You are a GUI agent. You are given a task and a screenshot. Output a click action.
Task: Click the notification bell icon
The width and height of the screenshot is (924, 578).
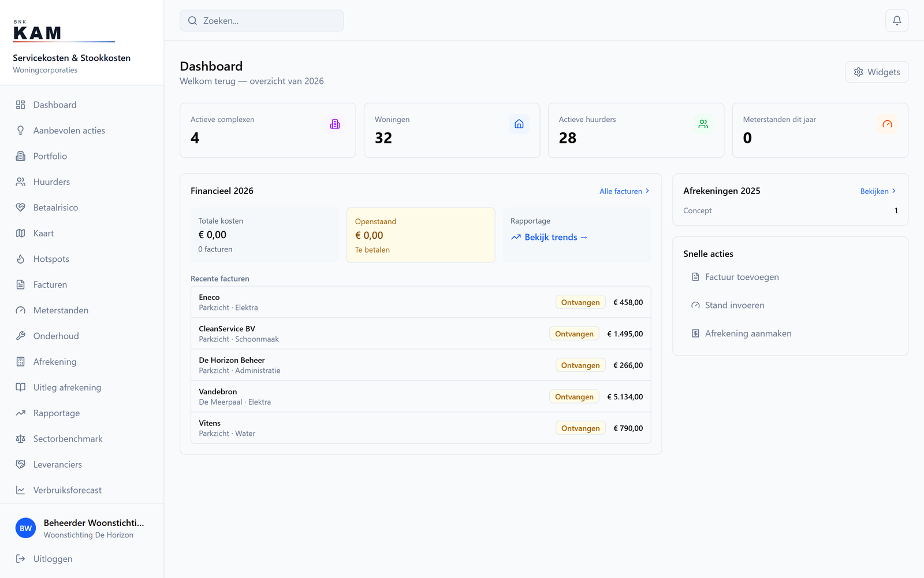897,21
